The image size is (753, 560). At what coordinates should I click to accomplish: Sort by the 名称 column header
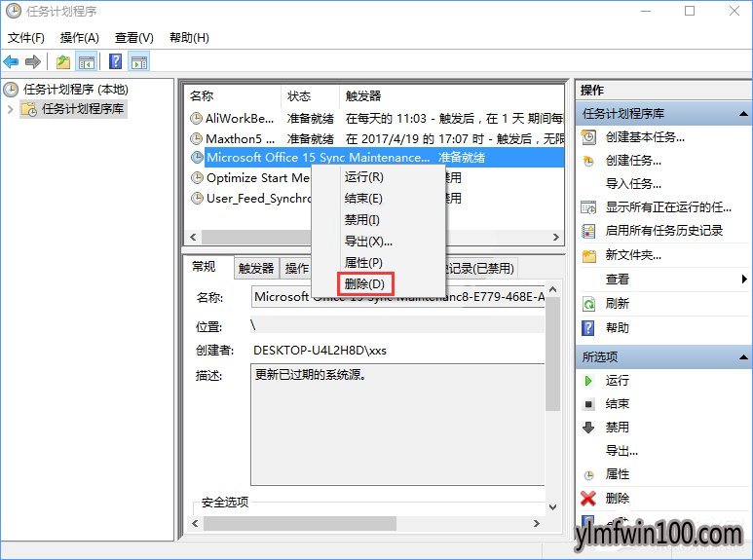233,96
